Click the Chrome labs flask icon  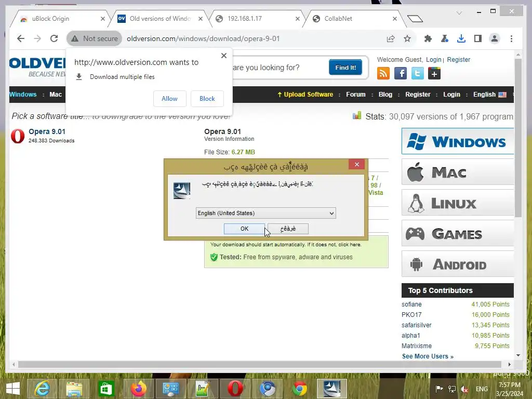[445, 38]
